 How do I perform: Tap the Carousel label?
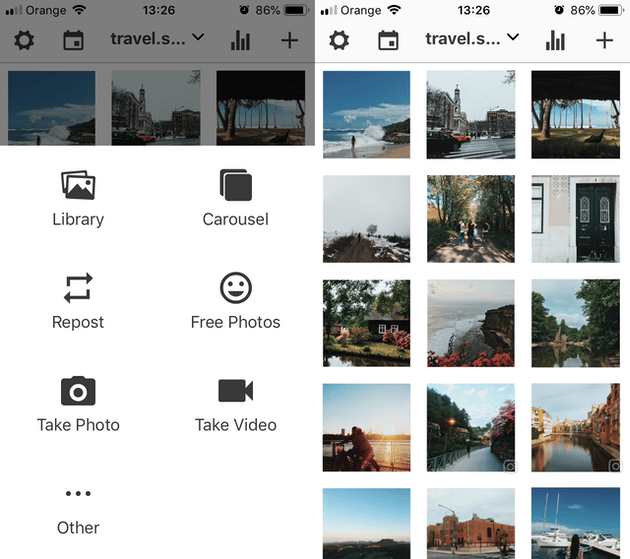(236, 219)
